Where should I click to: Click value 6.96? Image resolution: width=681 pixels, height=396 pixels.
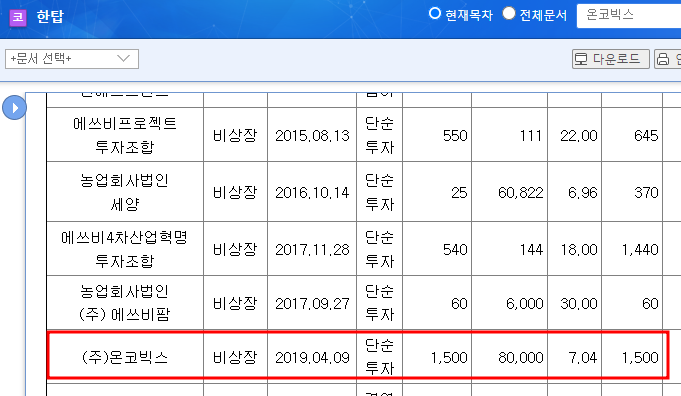coord(583,192)
